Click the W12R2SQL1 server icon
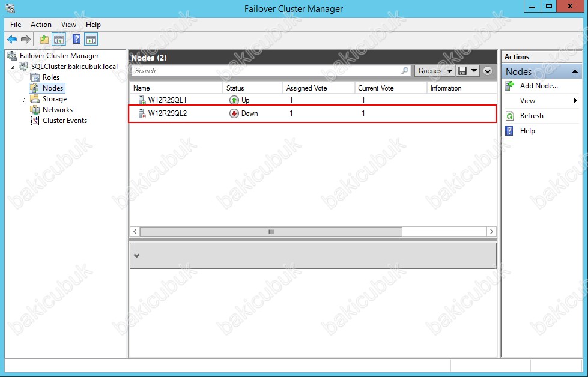 pyautogui.click(x=142, y=100)
